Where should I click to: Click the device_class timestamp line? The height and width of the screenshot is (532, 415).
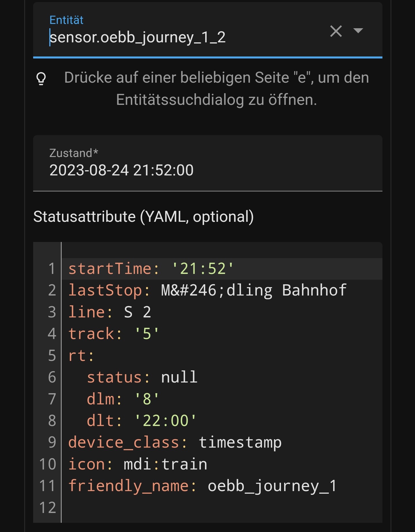click(175, 442)
